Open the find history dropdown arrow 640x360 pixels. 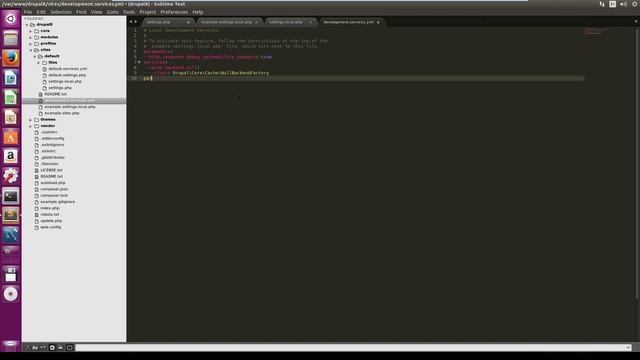pos(627,348)
